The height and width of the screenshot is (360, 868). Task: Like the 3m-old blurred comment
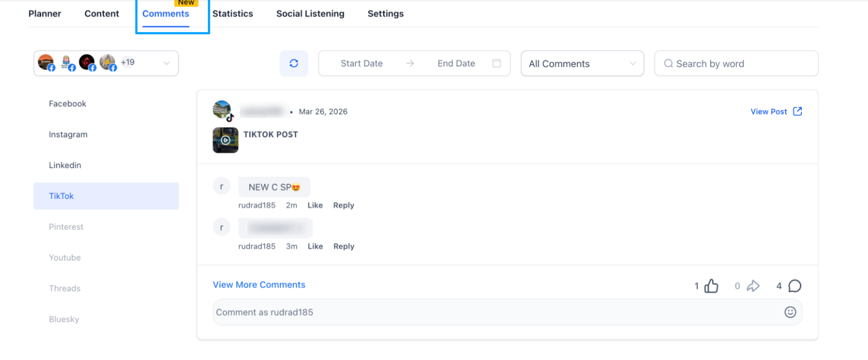coord(315,246)
